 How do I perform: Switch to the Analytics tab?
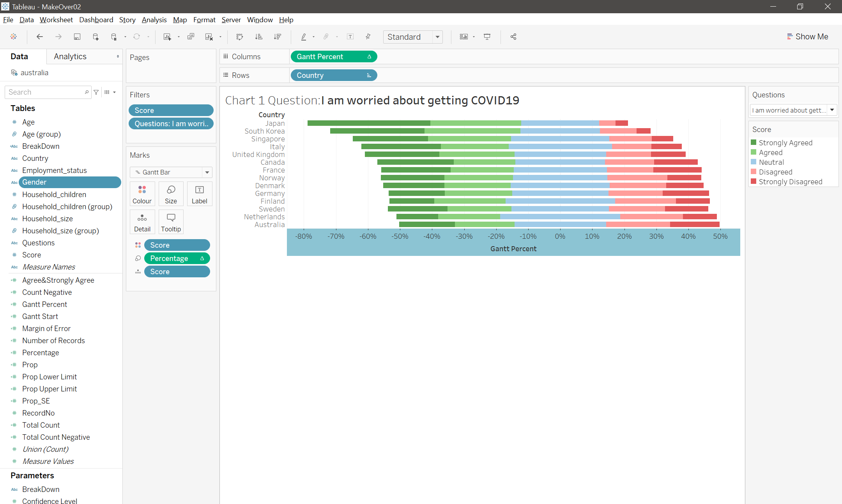tap(70, 56)
